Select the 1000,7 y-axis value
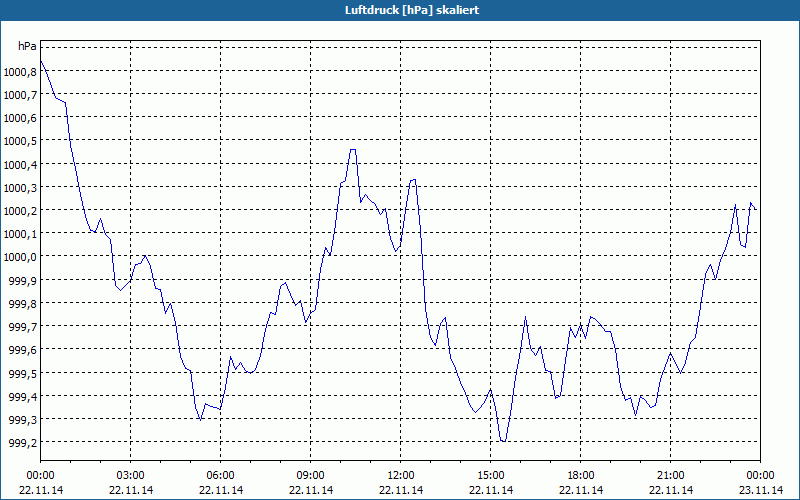The image size is (800, 500). pyautogui.click(x=20, y=94)
